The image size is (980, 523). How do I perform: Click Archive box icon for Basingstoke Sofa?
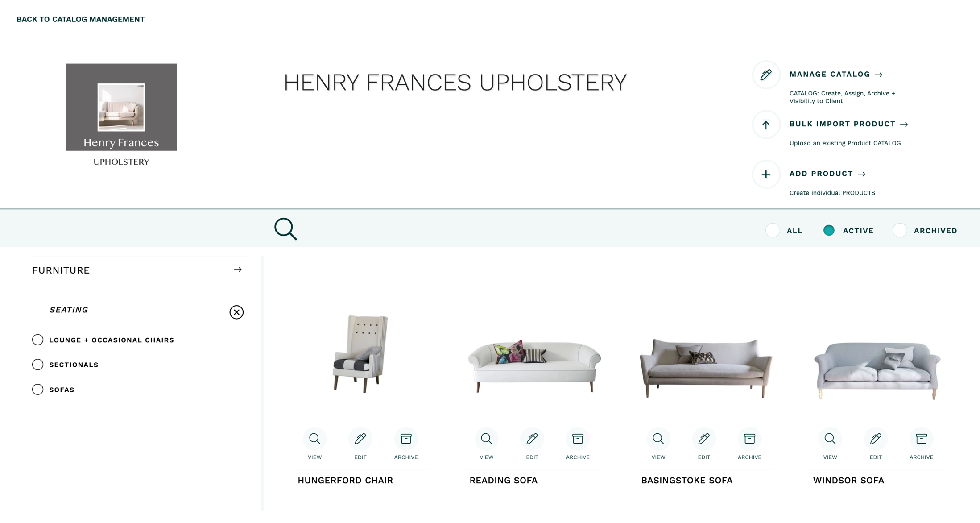[x=749, y=439]
